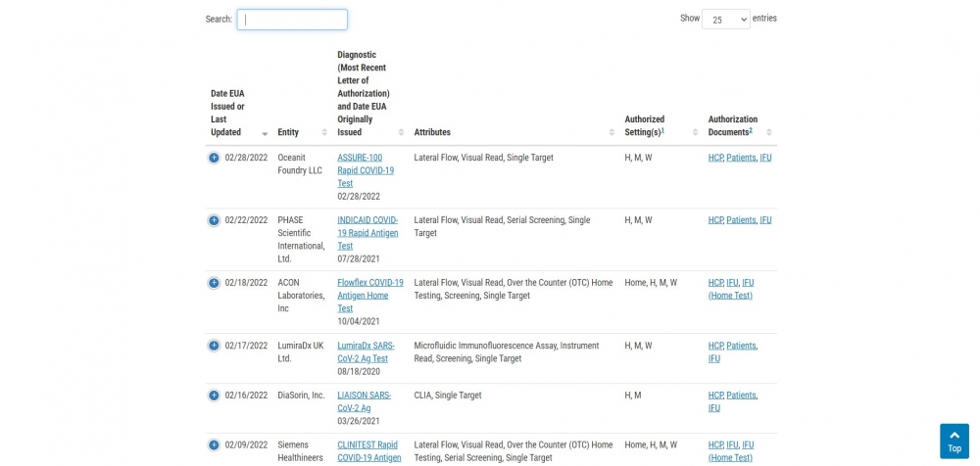The width and height of the screenshot is (980, 466).
Task: Sort by the Authorized Setting(s) column arrows
Action: pyautogui.click(x=695, y=132)
